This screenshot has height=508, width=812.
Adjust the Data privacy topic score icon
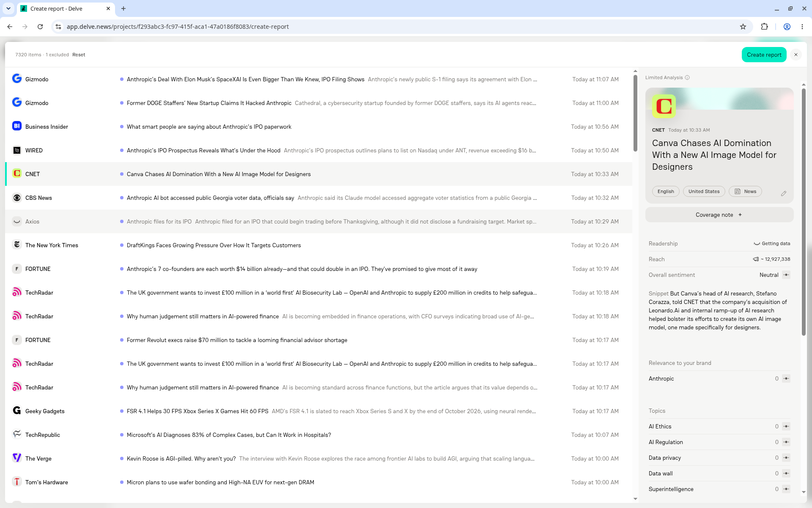786,458
